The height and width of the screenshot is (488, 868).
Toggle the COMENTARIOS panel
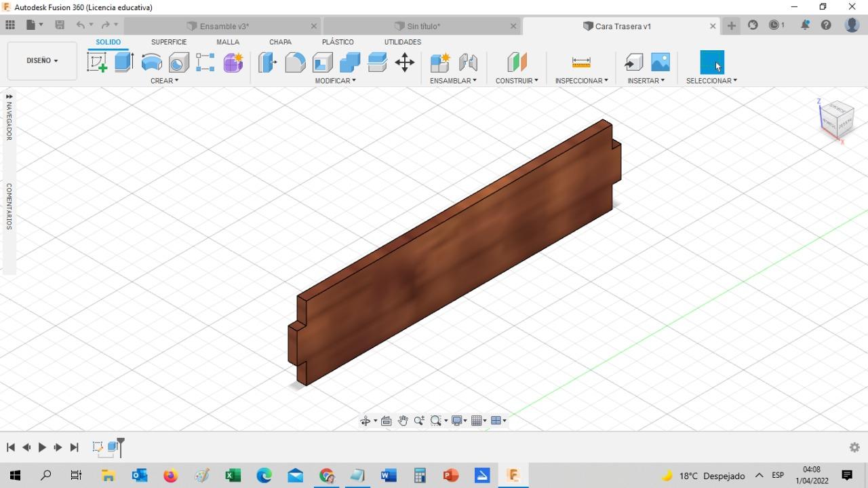tap(9, 206)
